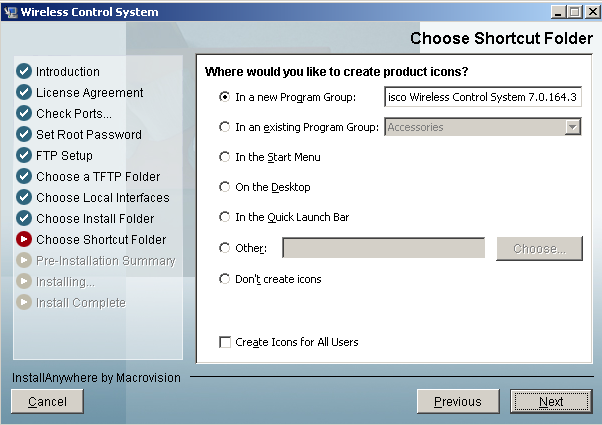
Task: Click the Introduction step checkmark icon
Action: coord(24,72)
